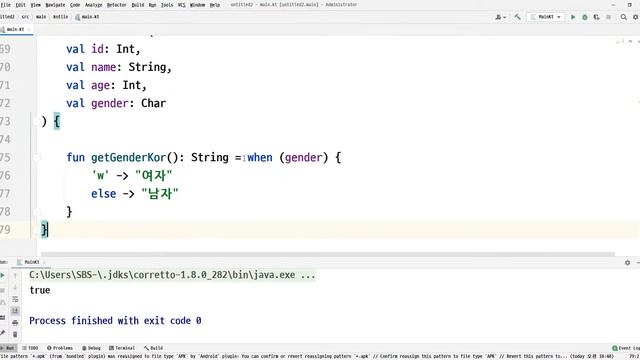Screen dimensions: 640x360
Task: Open the Run tool window button
Action: pos(8,348)
